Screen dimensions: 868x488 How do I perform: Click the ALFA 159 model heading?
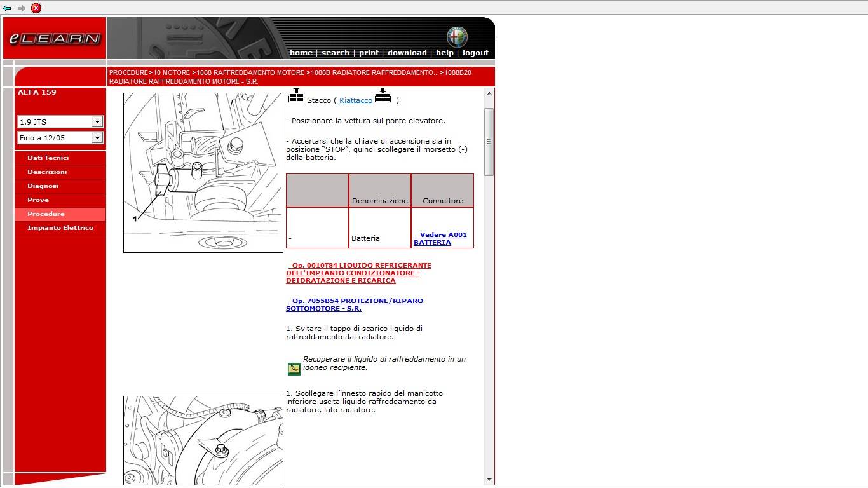(37, 92)
